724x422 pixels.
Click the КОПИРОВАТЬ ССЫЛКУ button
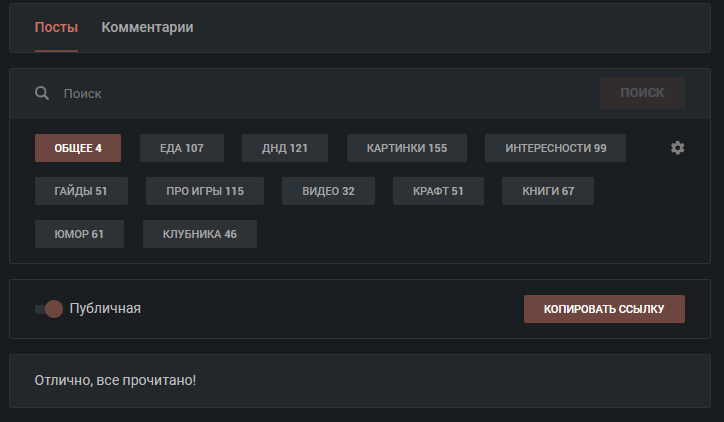[604, 309]
